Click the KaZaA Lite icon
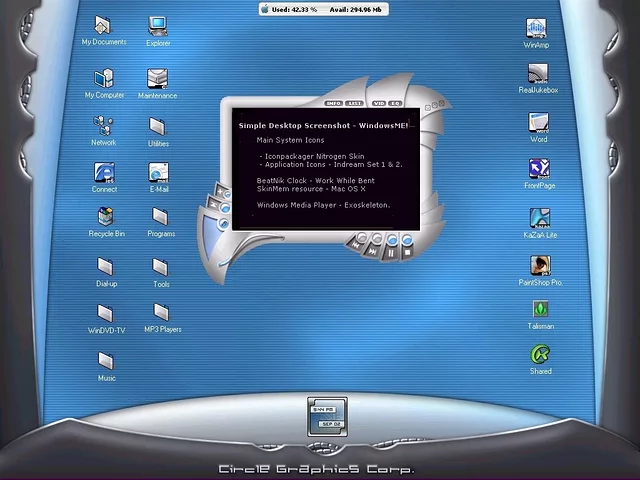Viewport: 640px width, 480px height. (540, 218)
